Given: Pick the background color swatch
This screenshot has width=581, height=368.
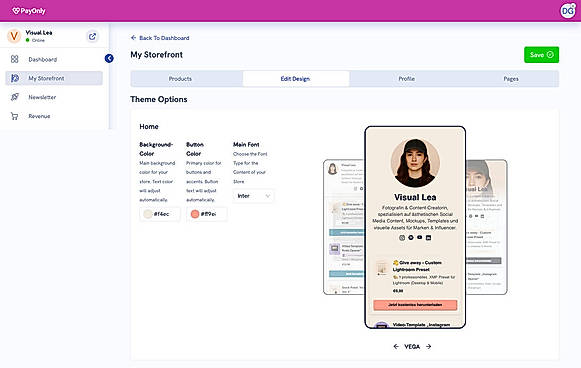Looking at the screenshot, I should 148,214.
